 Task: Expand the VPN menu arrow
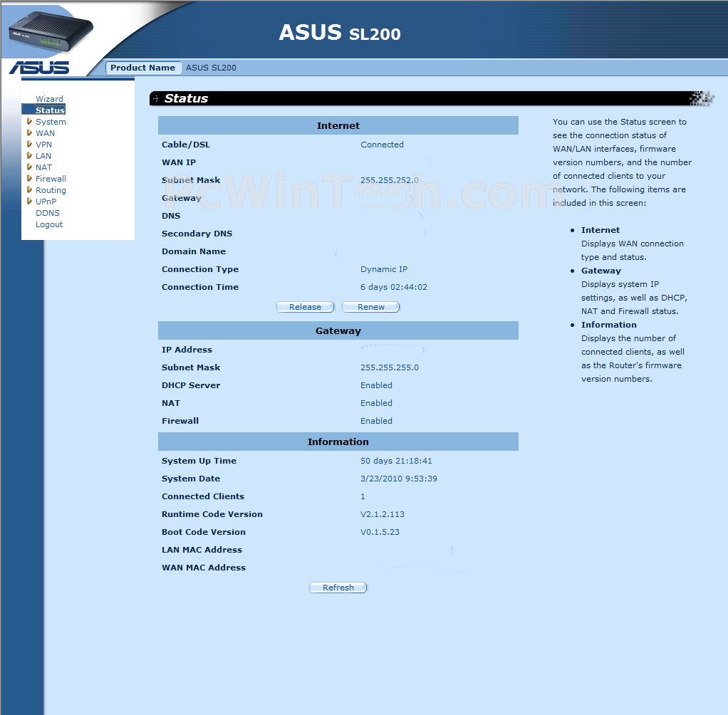(29, 144)
